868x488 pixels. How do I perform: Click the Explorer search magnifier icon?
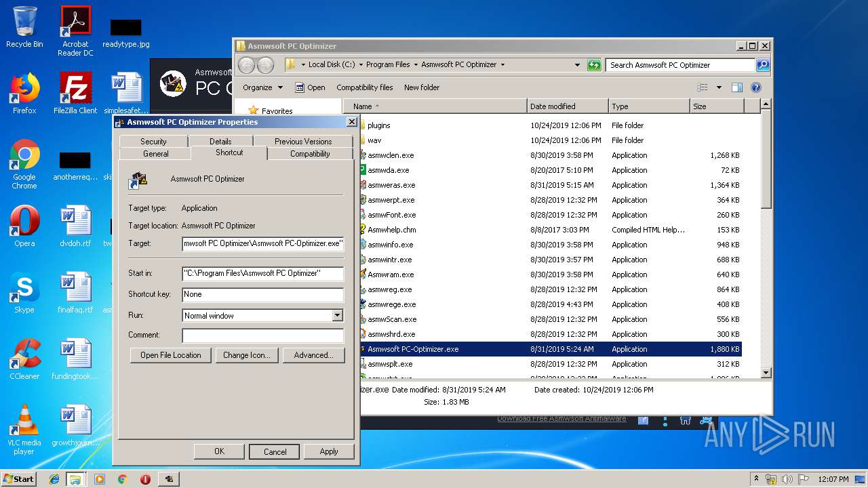(763, 65)
